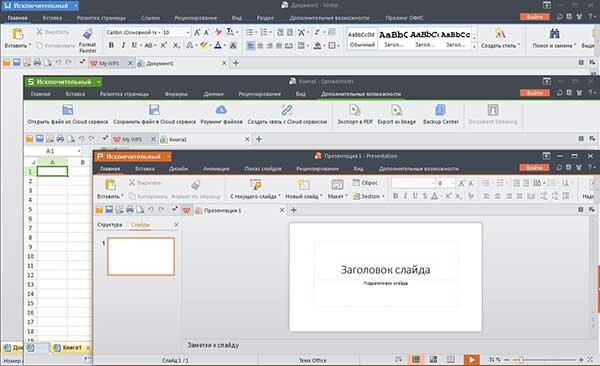
Task: Toggle Bold in the Writer ribbon
Action: pyautogui.click(x=111, y=45)
